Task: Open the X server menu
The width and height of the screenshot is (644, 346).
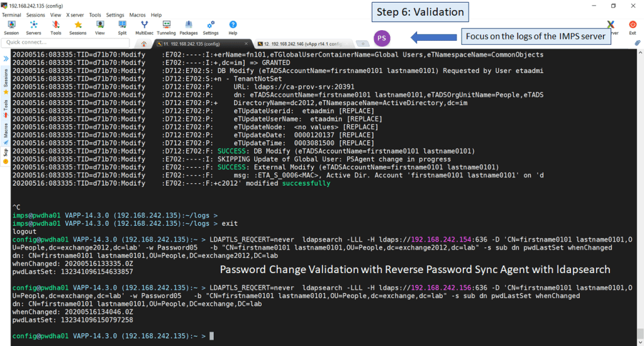Action: point(74,14)
